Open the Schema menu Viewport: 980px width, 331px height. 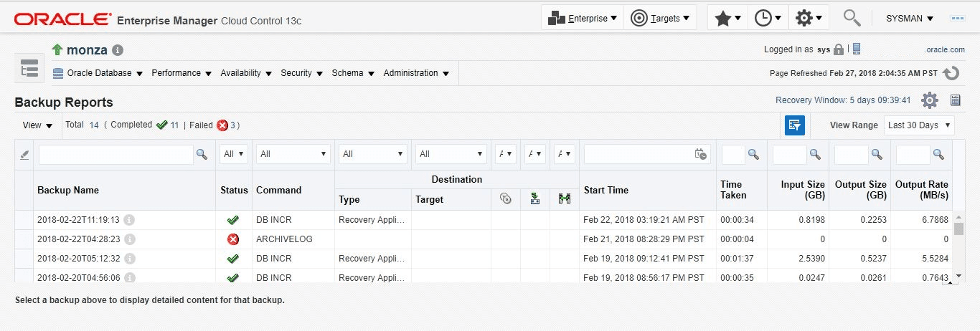point(353,73)
